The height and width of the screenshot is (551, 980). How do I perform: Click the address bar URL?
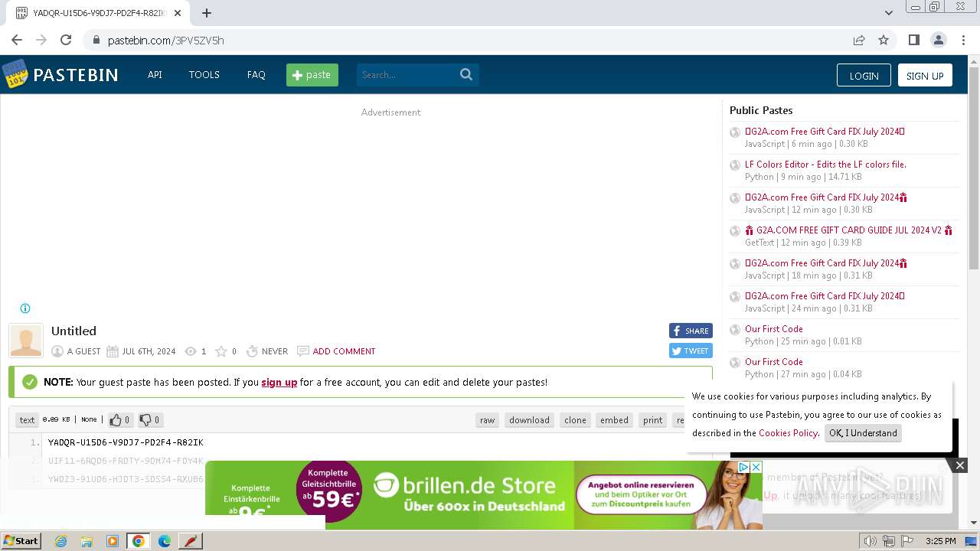click(x=166, y=40)
